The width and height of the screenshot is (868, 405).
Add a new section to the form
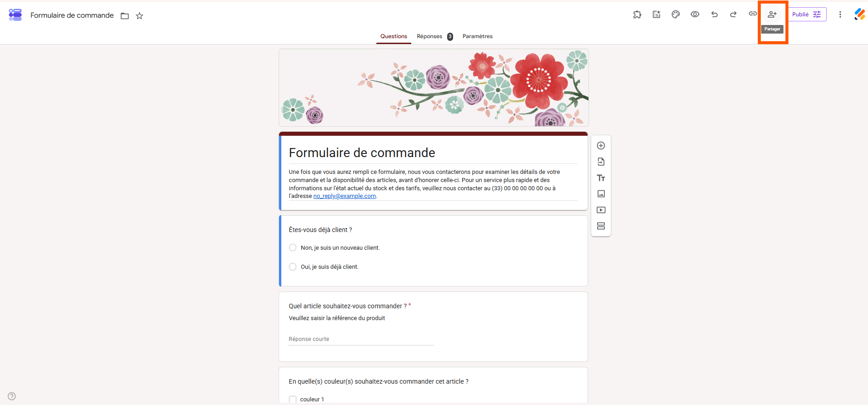(601, 226)
